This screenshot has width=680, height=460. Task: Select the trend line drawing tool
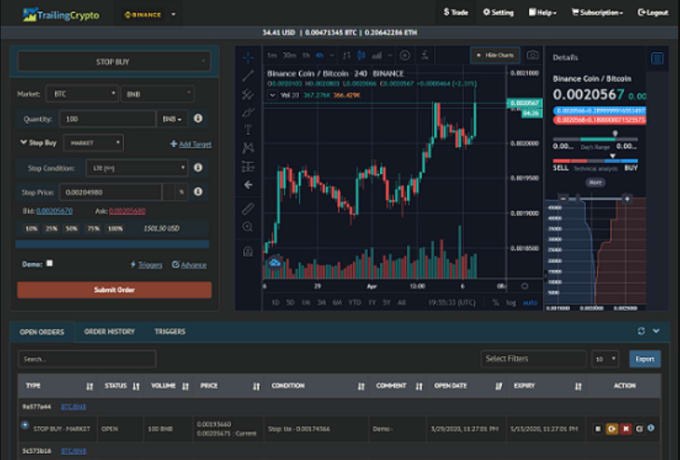click(x=248, y=75)
